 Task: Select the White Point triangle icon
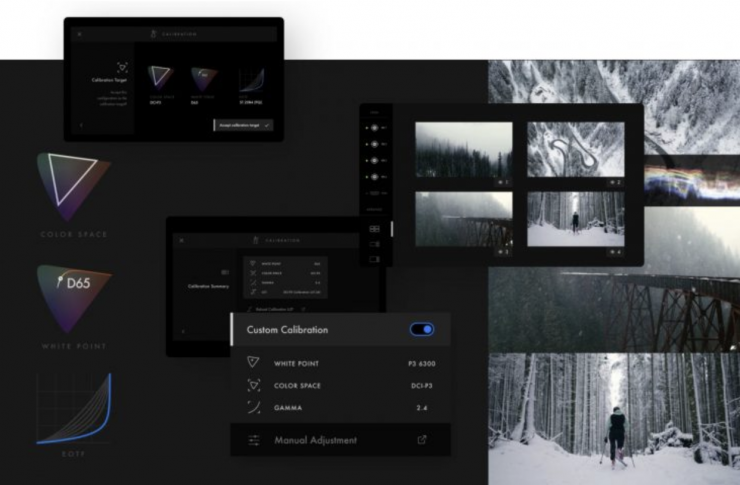tap(253, 363)
